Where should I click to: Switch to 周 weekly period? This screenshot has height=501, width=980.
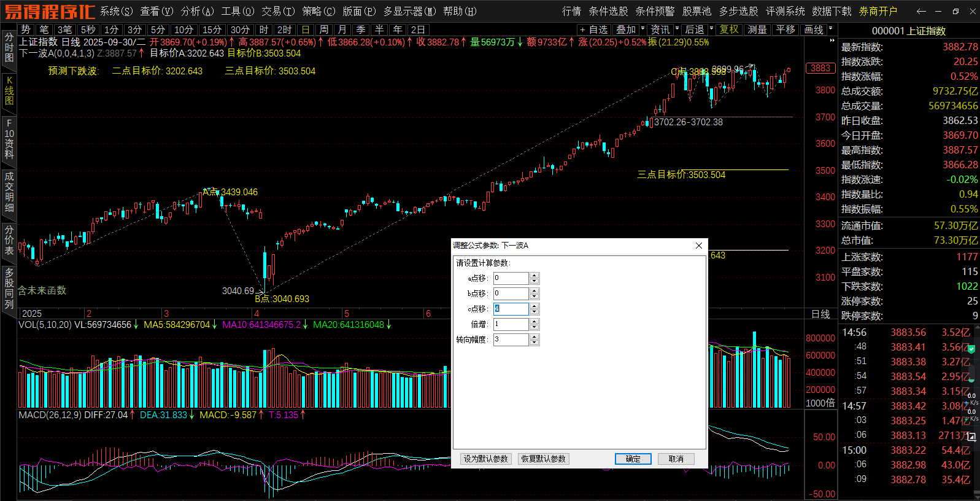(324, 29)
